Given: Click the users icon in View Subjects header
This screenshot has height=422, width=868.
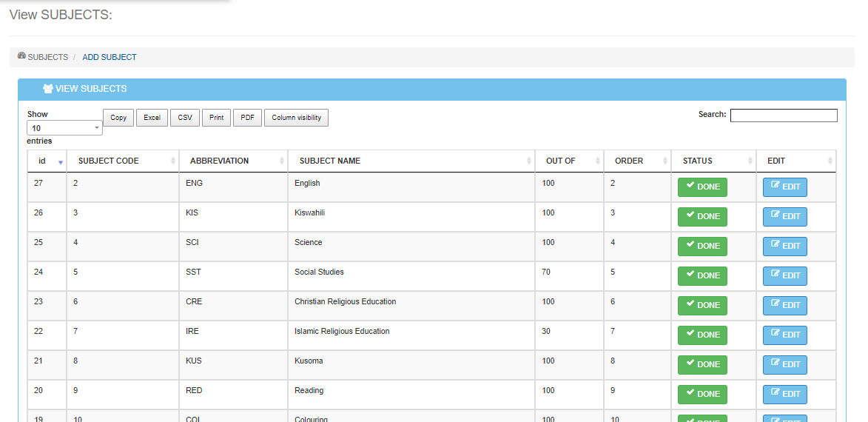Looking at the screenshot, I should (x=48, y=89).
